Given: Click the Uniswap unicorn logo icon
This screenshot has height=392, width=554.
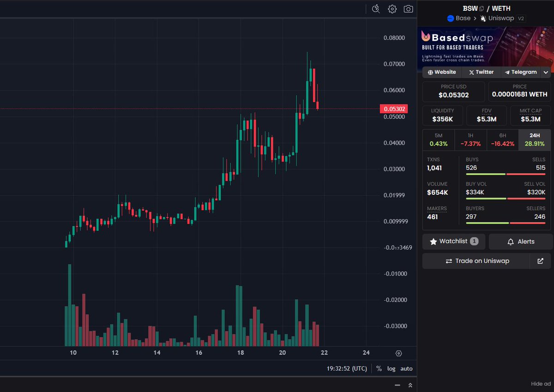Looking at the screenshot, I should point(483,18).
